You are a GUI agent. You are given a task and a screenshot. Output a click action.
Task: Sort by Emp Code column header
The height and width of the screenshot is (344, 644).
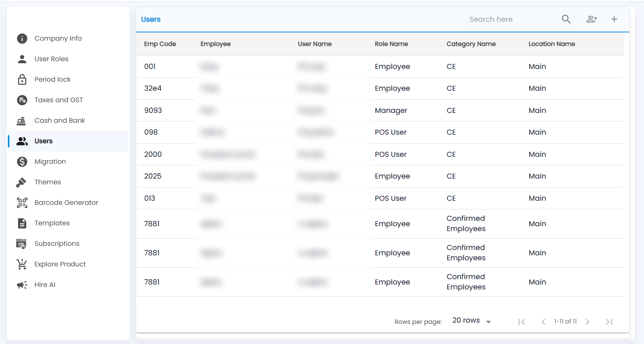tap(160, 44)
